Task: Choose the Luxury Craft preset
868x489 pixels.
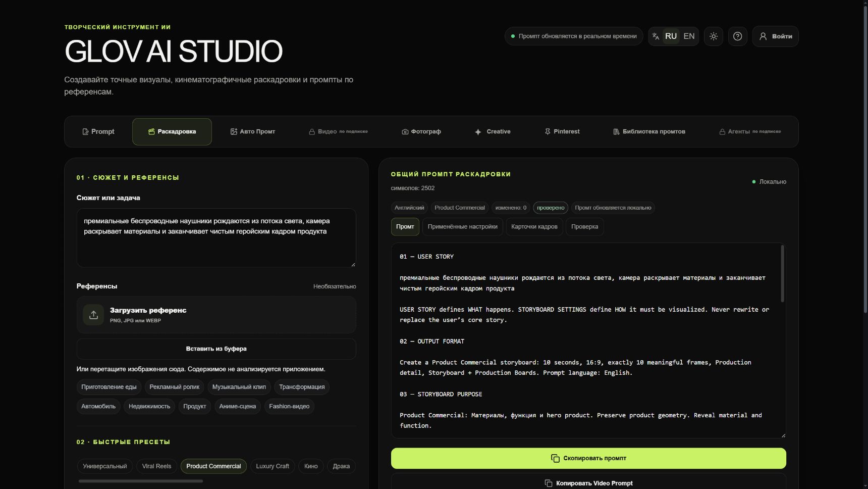Action: click(273, 466)
